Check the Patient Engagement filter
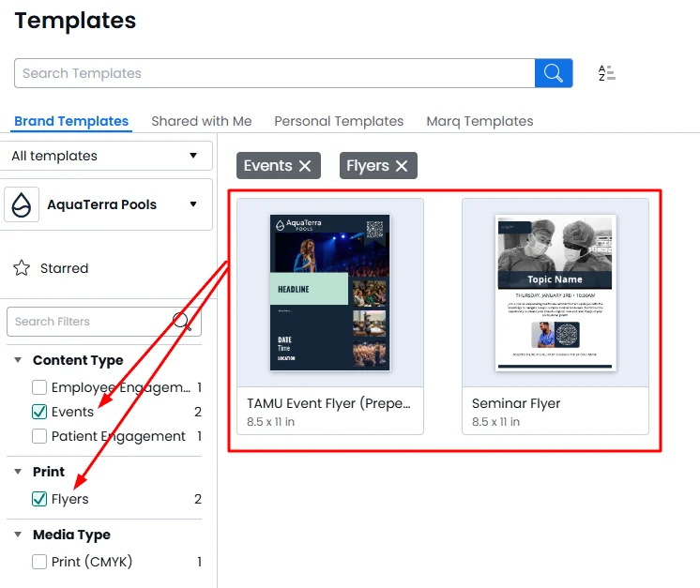Viewport: 700px width, 588px height. tap(39, 436)
